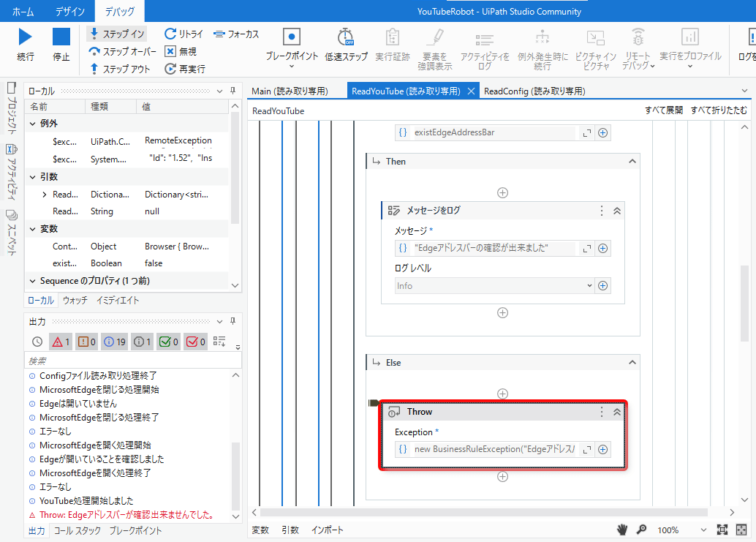Toggle 要素を強調表示 (Highlight Elements)

(435, 49)
